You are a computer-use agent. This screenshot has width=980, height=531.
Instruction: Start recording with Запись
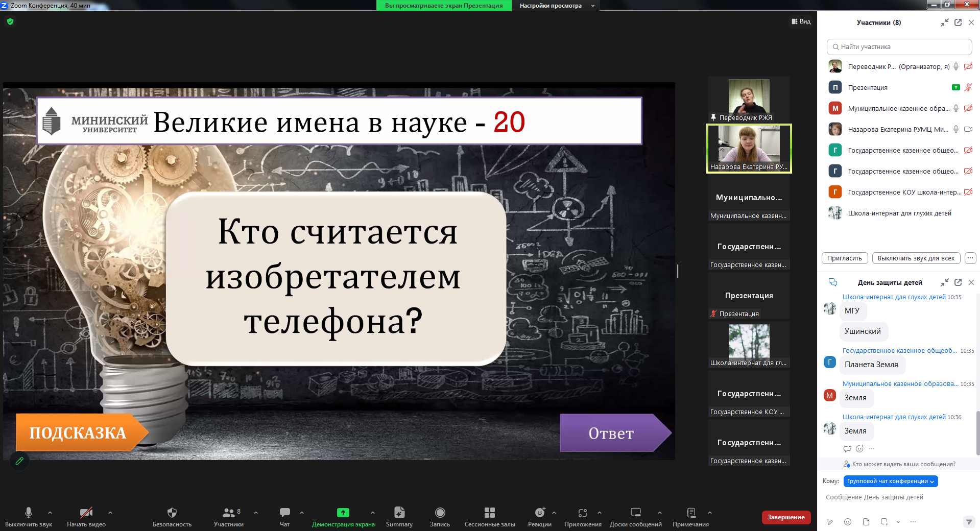tap(440, 517)
